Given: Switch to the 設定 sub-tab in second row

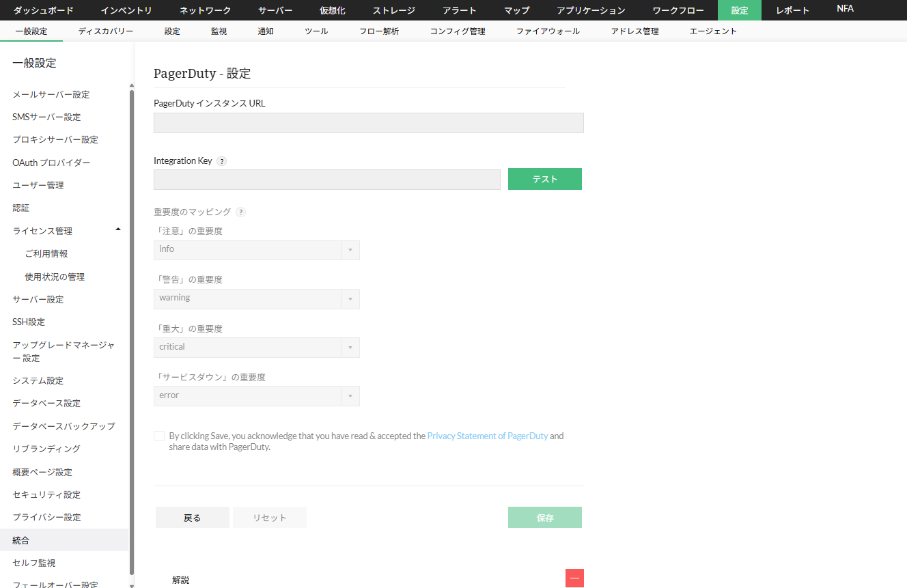Looking at the screenshot, I should (x=172, y=31).
